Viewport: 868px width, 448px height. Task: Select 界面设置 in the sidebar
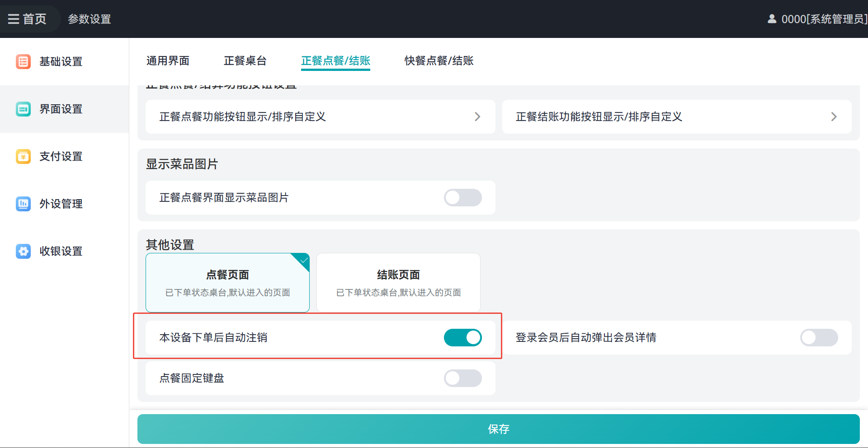point(64,109)
